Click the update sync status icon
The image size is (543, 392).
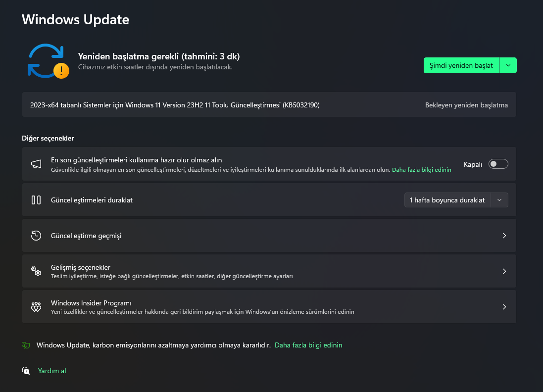pyautogui.click(x=48, y=61)
